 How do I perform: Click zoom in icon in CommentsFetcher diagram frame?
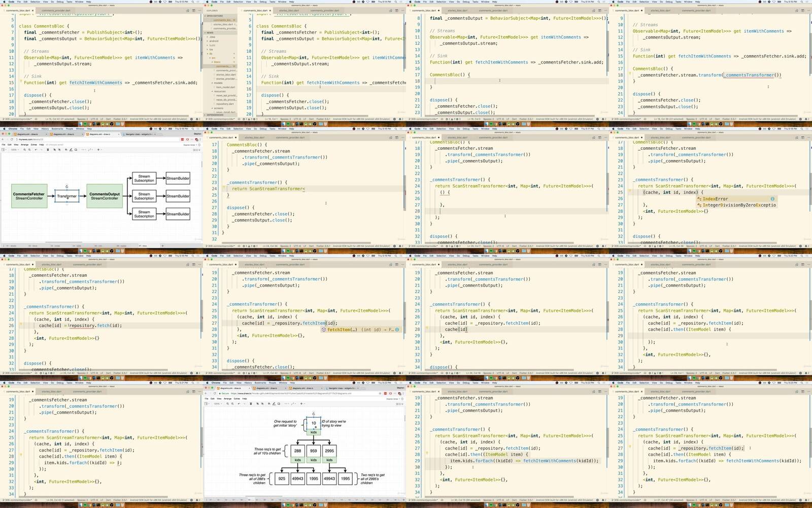(24, 149)
